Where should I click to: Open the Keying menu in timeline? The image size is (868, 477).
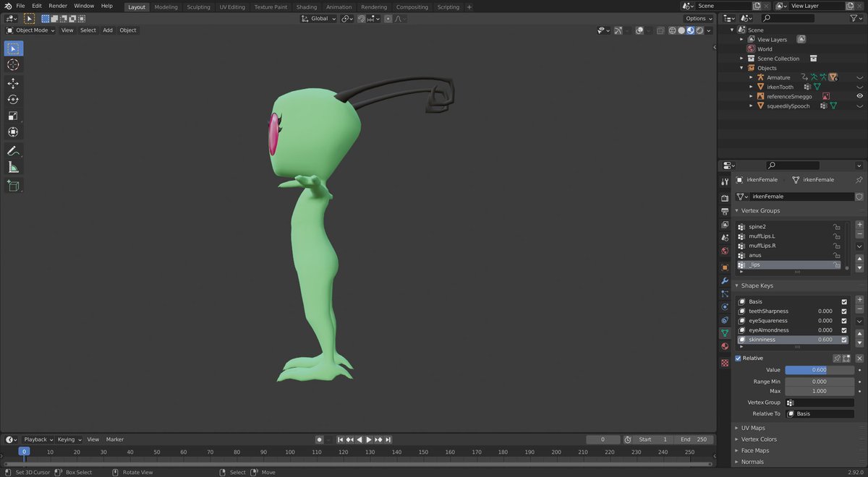coord(69,439)
